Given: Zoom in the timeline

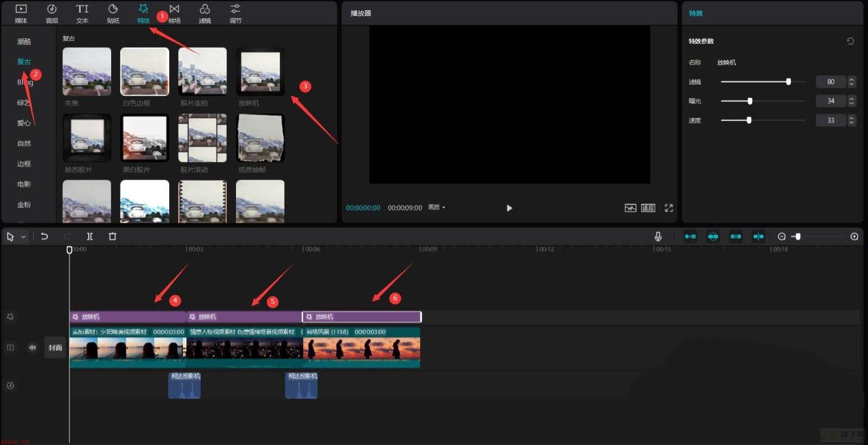Looking at the screenshot, I should (854, 237).
